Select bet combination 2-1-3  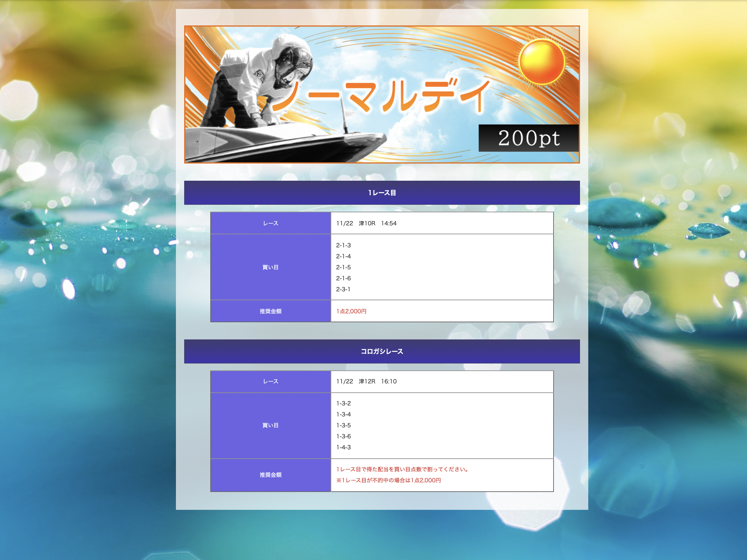pyautogui.click(x=343, y=245)
